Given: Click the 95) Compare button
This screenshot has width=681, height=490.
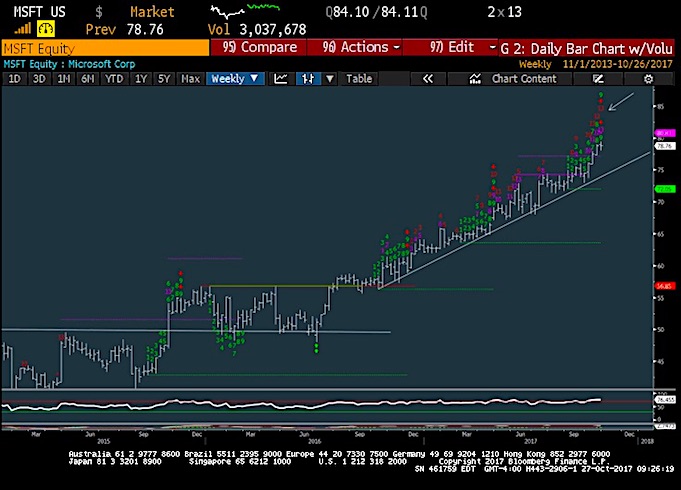Looking at the screenshot, I should (x=259, y=47).
